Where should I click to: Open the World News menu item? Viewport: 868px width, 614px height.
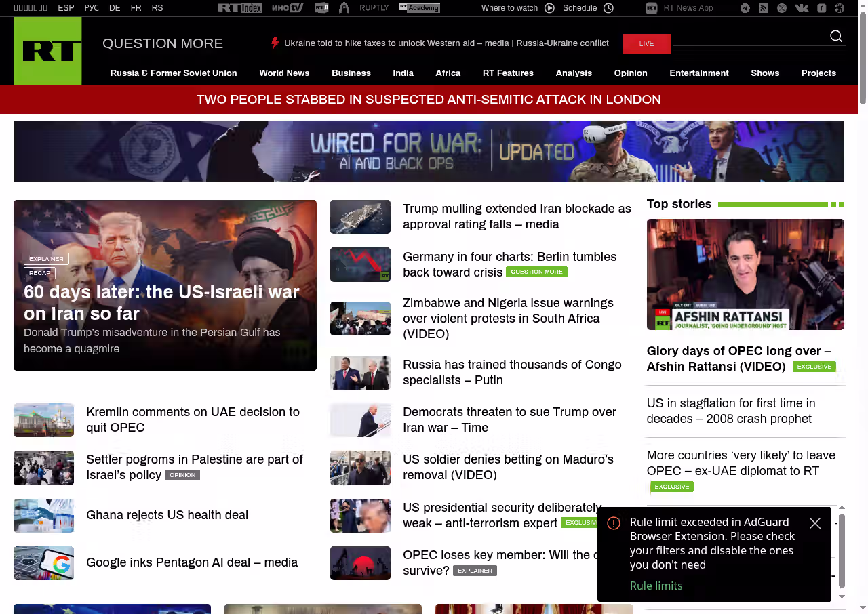pos(284,73)
